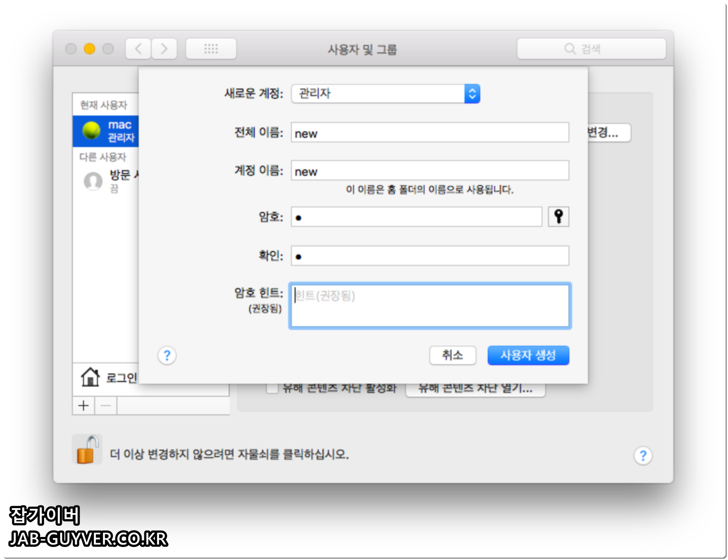728x560 pixels.
Task: Click the 취소 button
Action: coord(453,355)
